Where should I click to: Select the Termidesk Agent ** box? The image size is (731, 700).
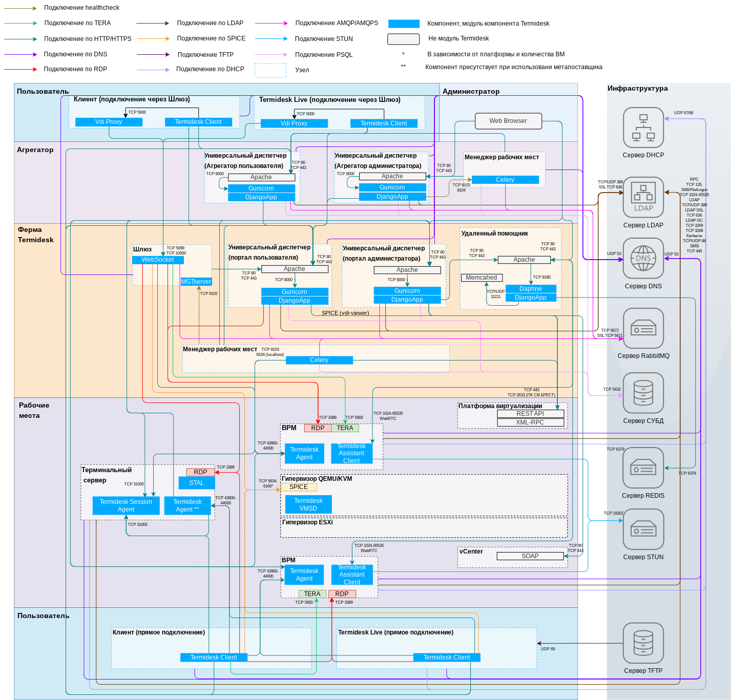(187, 505)
